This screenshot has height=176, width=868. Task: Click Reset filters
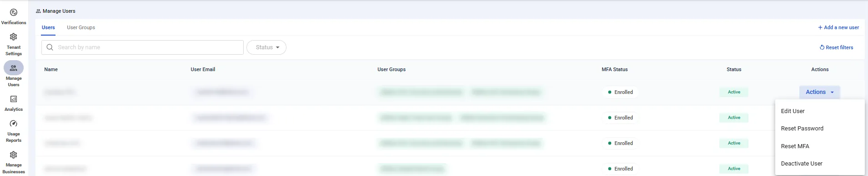(836, 47)
